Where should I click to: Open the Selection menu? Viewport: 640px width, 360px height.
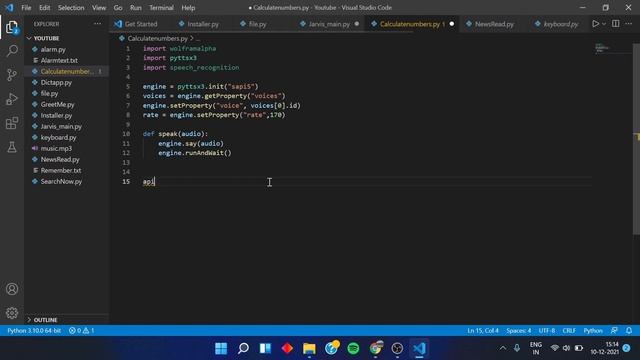click(x=71, y=8)
